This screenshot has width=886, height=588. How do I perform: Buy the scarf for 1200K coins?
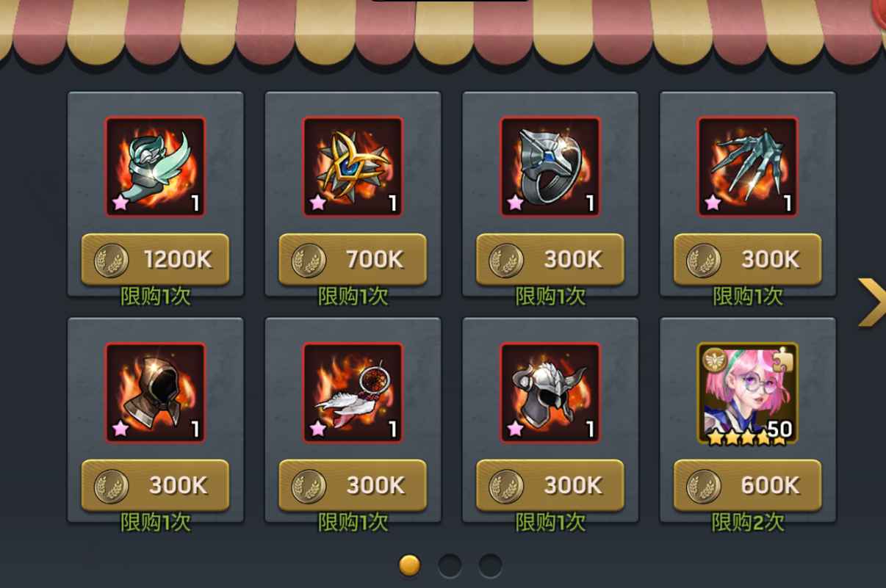coord(155,260)
